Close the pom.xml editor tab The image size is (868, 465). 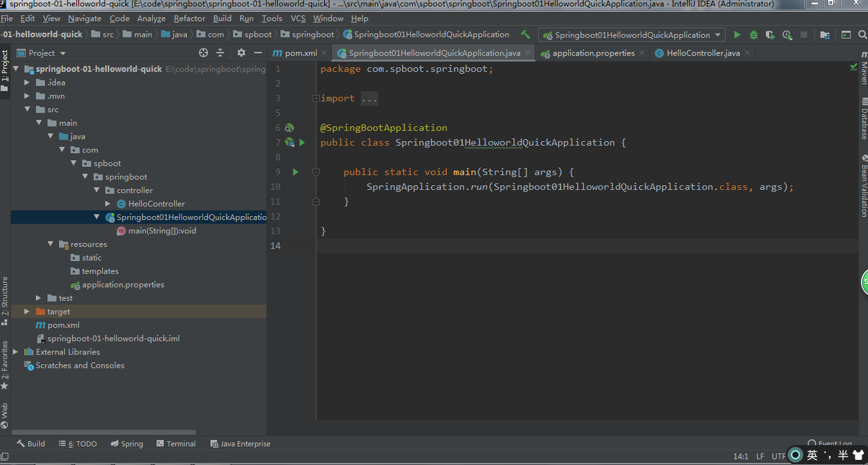coord(324,53)
